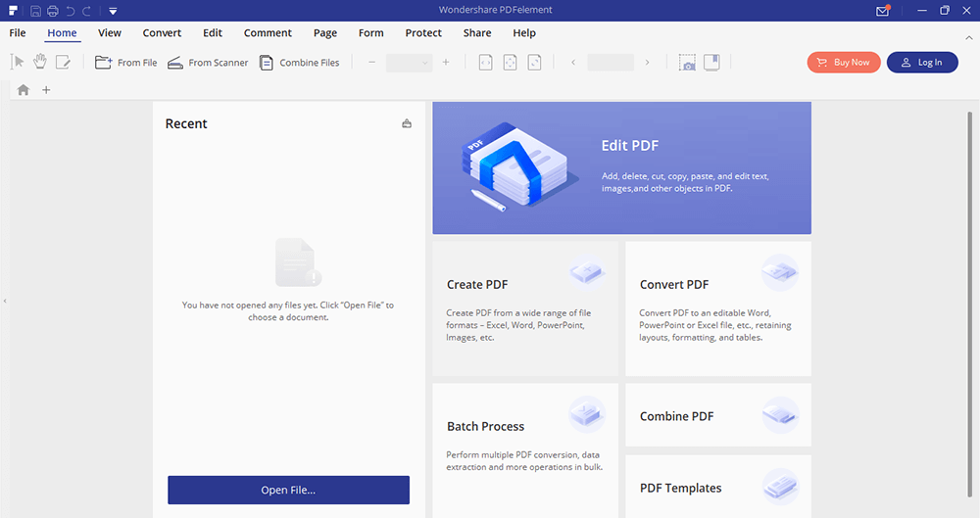The image size is (980, 518).
Task: Click the Home tab house icon
Action: point(23,90)
